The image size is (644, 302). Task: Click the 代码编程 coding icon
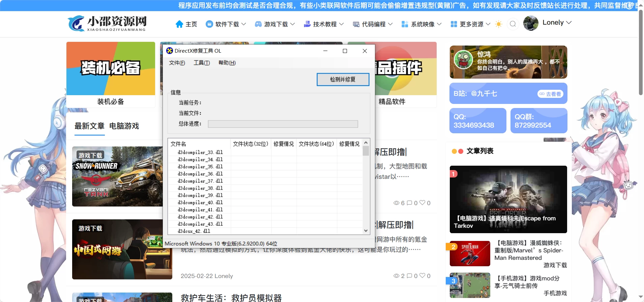pos(356,24)
